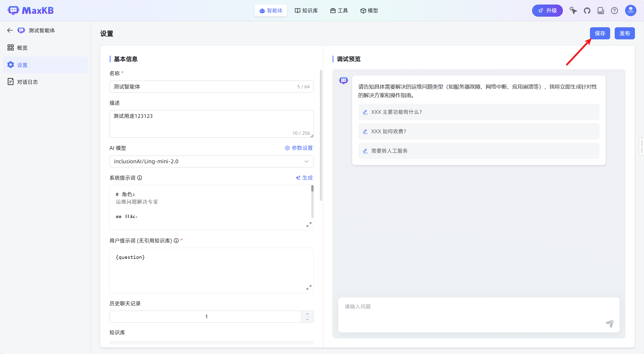The width and height of the screenshot is (644, 354).
Task: Click the 保存 button
Action: pos(600,33)
